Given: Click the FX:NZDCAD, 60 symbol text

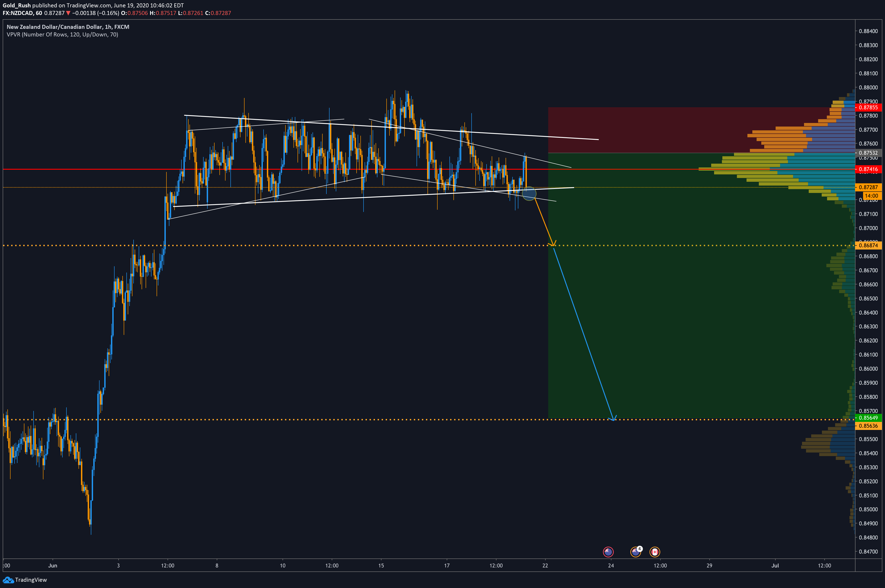Looking at the screenshot, I should 23,13.
